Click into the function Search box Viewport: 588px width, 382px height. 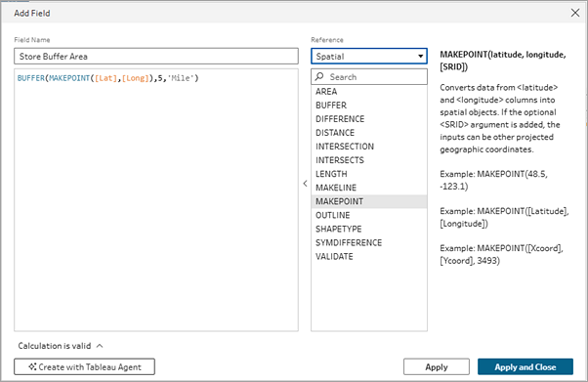[369, 76]
